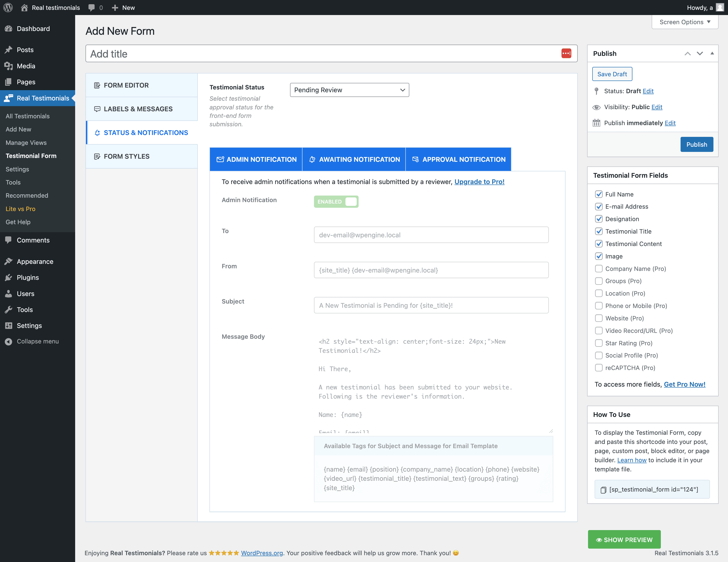Expand the Screen Options panel
The width and height of the screenshot is (728, 562).
pos(685,22)
